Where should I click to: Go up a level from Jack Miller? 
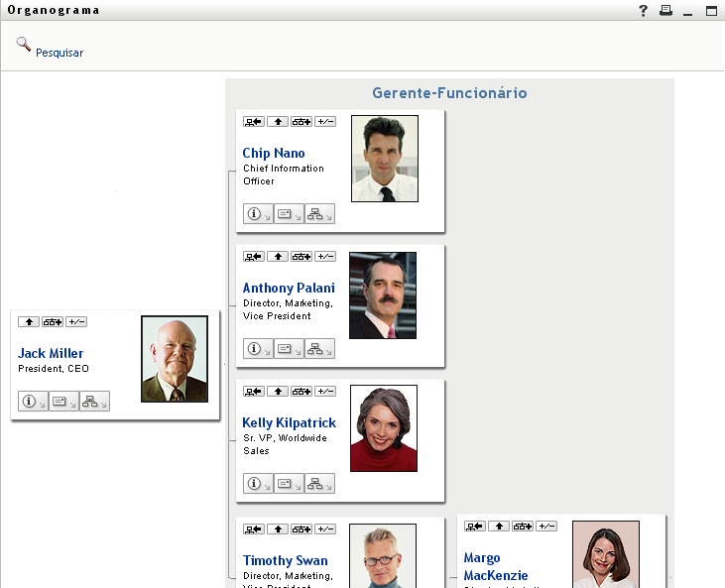pyautogui.click(x=29, y=321)
